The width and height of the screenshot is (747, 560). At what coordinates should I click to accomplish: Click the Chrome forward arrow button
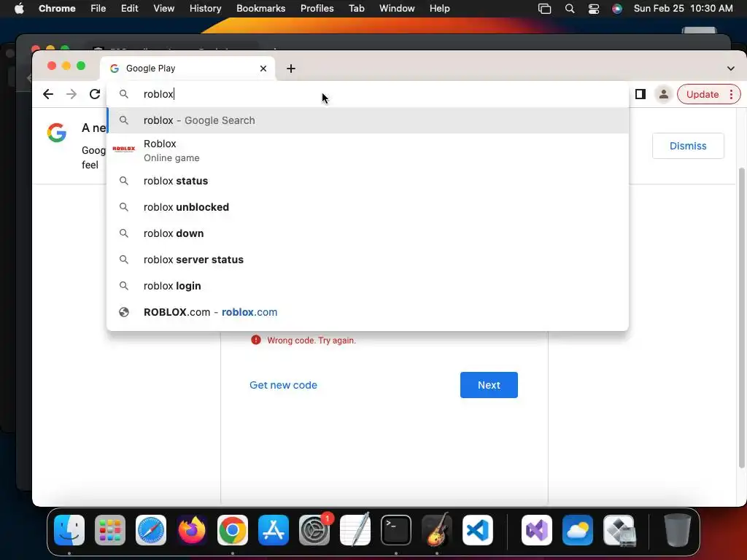click(x=71, y=94)
